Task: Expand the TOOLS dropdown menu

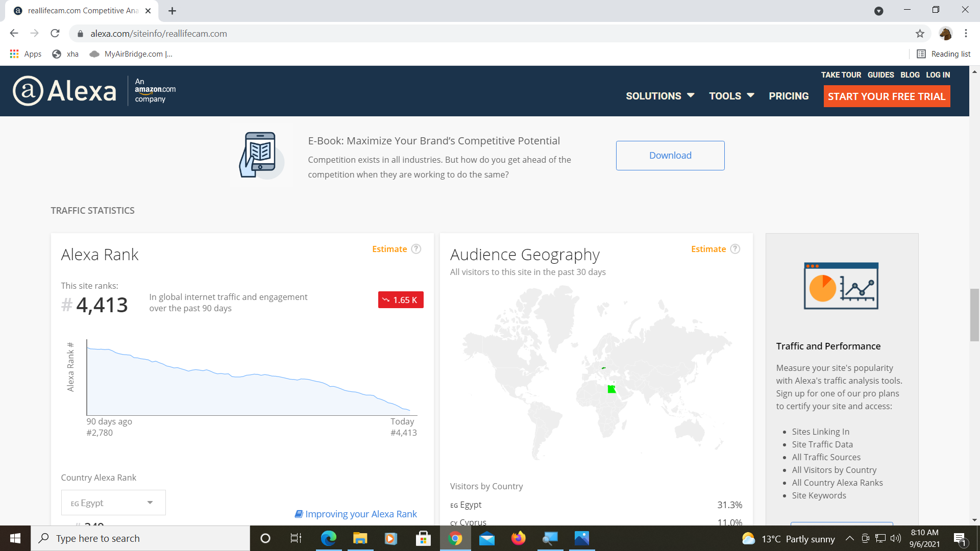Action: point(731,96)
